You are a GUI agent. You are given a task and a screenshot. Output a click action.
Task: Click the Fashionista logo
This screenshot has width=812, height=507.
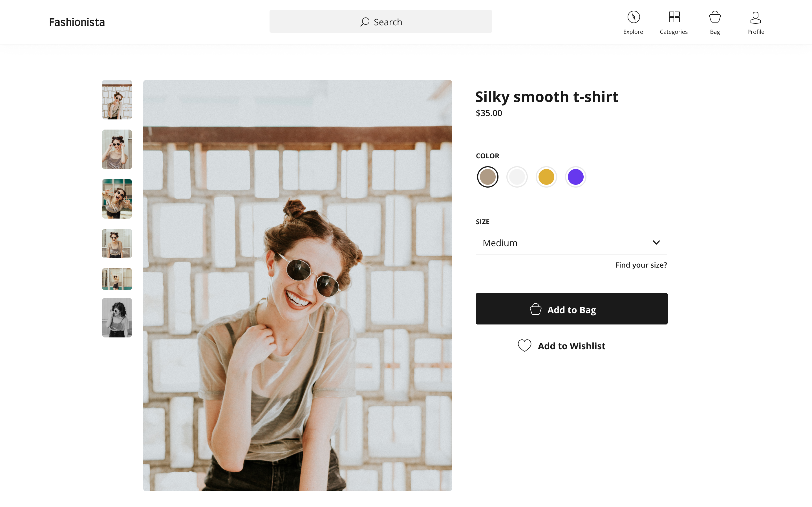click(77, 22)
